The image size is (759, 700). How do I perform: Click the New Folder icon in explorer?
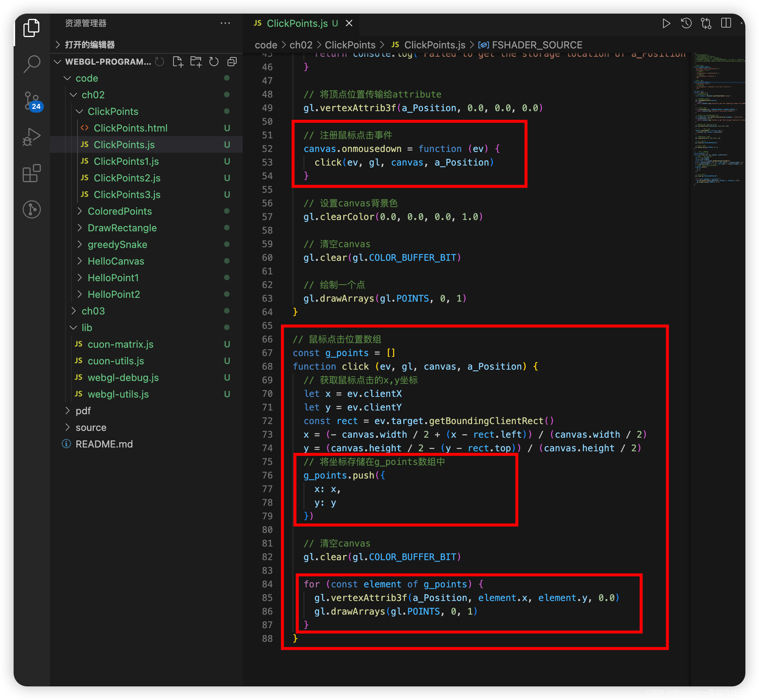(x=196, y=62)
